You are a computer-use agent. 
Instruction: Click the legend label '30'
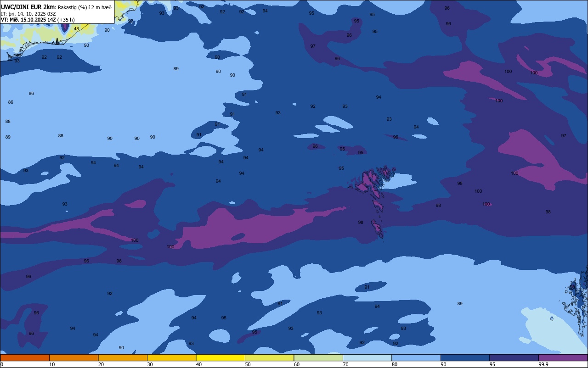click(150, 364)
